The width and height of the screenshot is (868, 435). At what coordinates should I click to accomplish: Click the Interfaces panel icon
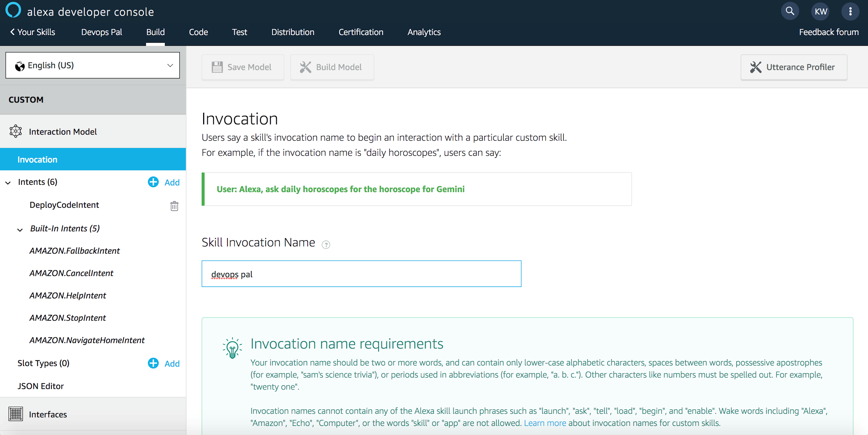(15, 414)
